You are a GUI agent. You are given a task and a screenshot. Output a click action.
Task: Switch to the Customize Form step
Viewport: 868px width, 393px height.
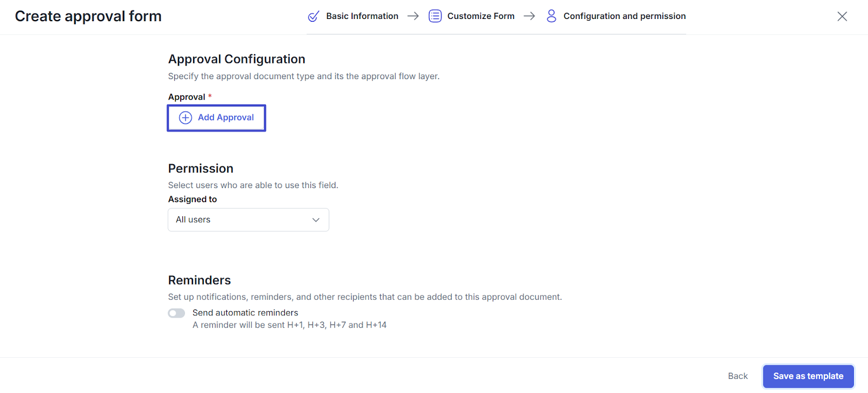pyautogui.click(x=481, y=16)
